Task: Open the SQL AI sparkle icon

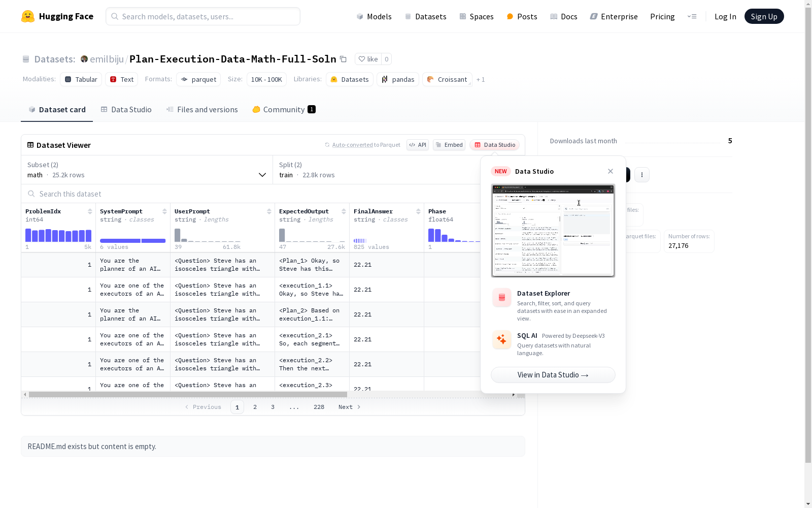Action: pos(502,339)
